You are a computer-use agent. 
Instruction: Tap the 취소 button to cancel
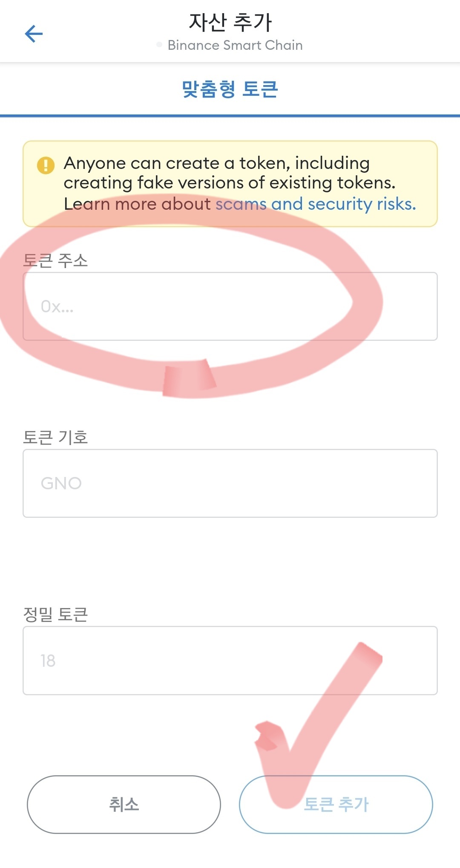(x=124, y=804)
